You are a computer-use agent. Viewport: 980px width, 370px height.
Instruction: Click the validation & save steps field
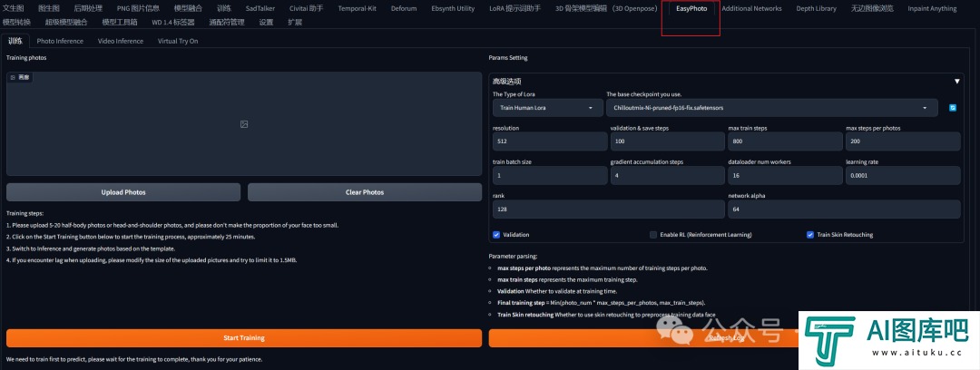coord(668,141)
